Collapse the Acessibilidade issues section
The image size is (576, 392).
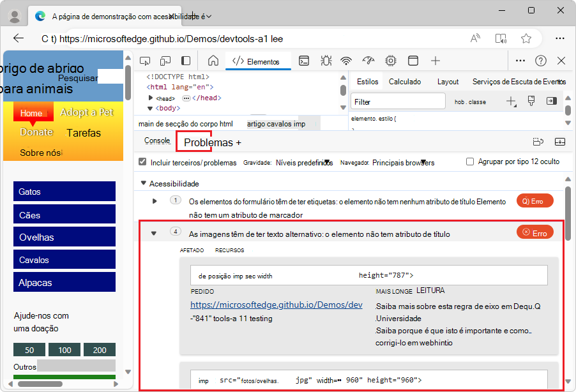(x=143, y=182)
